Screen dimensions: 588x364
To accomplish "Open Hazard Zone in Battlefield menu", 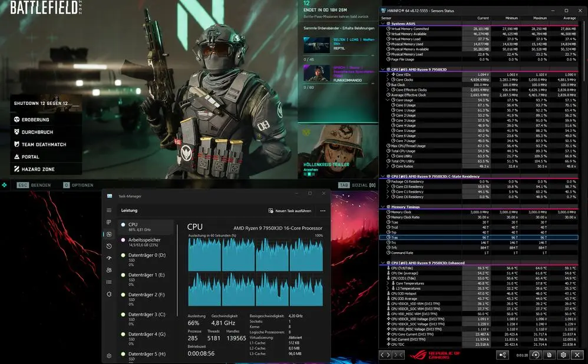I will point(46,169).
